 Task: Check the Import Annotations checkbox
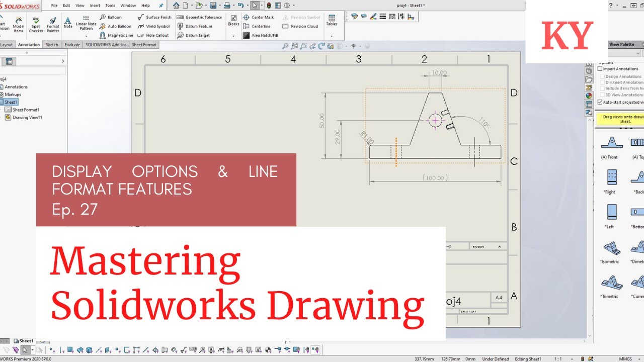click(600, 69)
